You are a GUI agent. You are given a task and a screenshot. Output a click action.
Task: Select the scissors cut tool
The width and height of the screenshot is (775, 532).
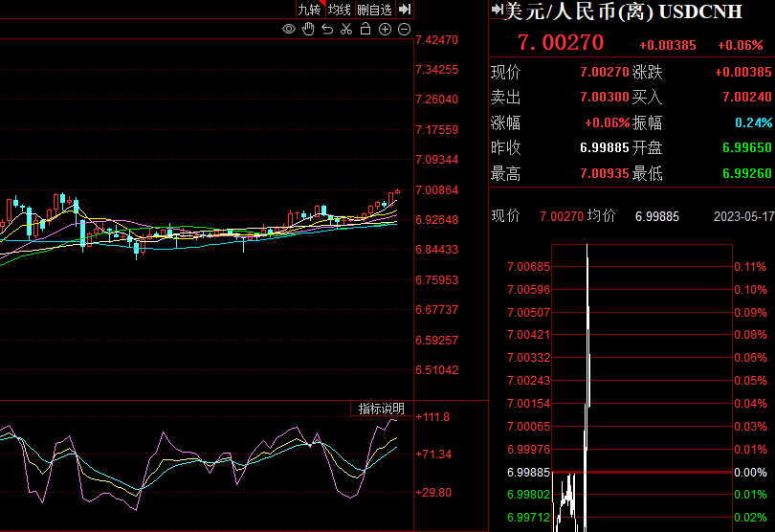(346, 30)
